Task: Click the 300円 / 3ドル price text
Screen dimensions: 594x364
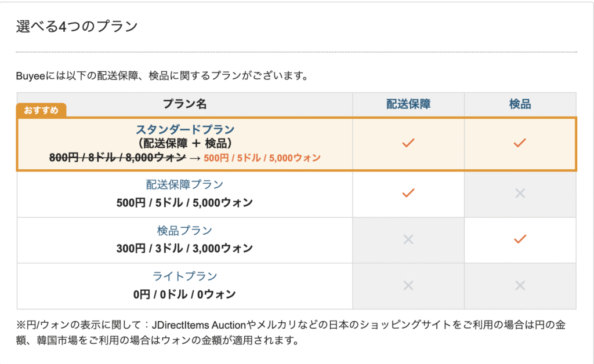Action: click(184, 249)
